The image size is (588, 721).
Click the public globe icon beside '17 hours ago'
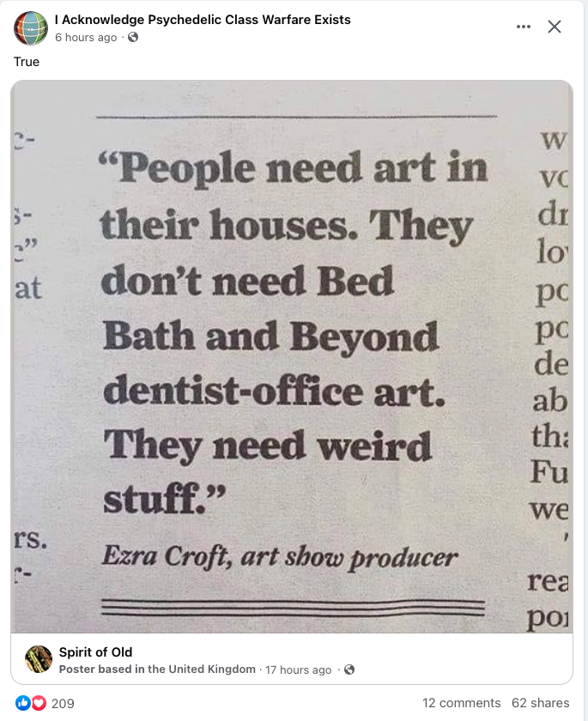click(349, 669)
